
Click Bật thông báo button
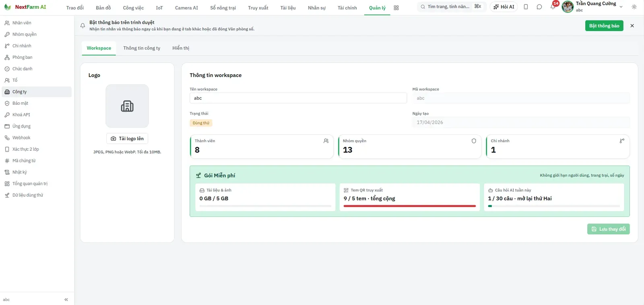click(604, 26)
